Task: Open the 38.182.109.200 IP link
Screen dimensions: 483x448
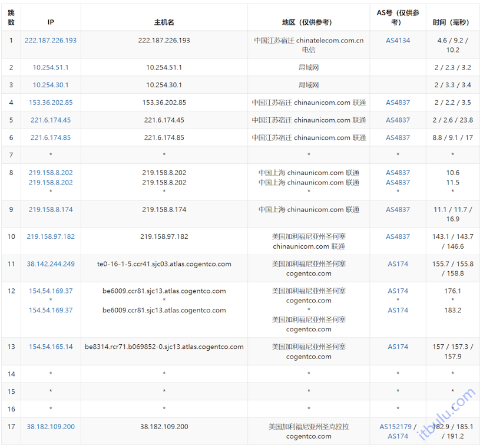Action: [51, 427]
